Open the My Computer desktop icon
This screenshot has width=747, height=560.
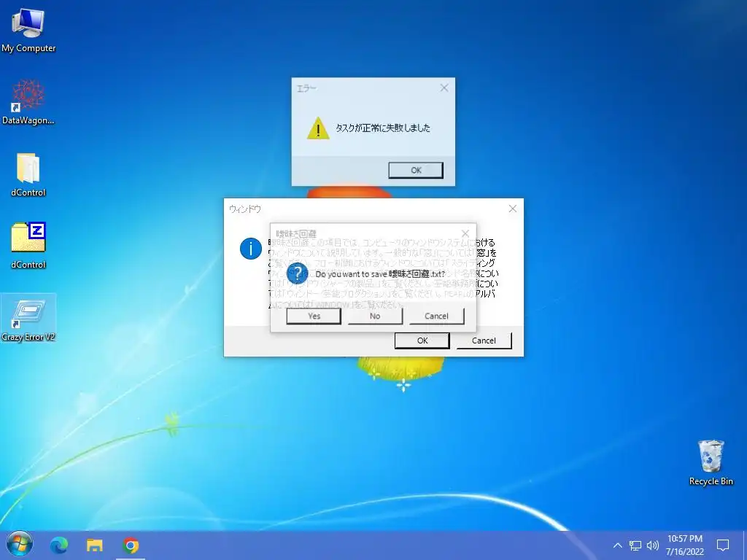click(28, 29)
